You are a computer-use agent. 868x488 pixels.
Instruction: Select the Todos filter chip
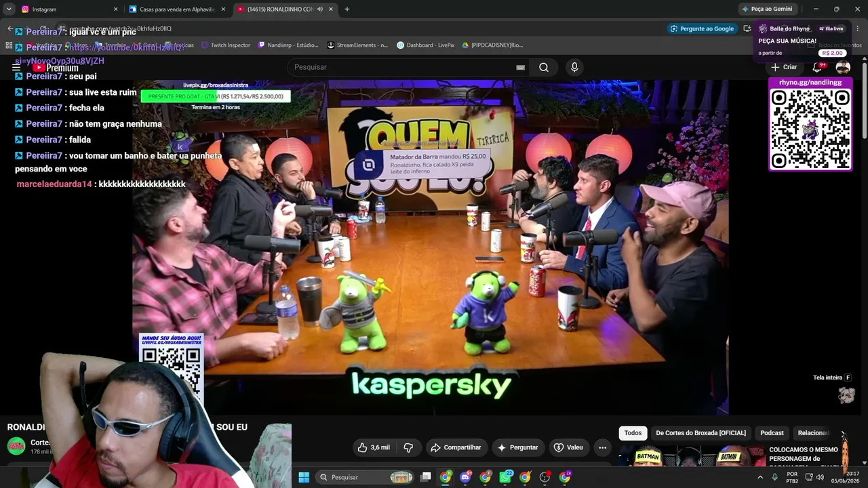633,433
